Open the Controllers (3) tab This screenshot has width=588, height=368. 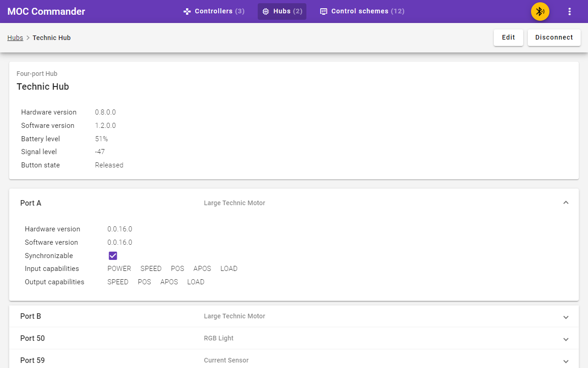coord(214,11)
